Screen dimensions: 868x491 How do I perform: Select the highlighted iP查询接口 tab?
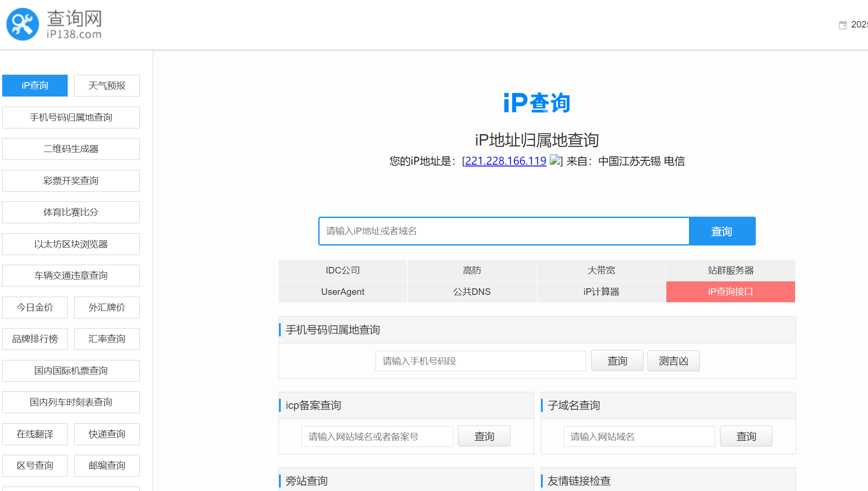[x=730, y=291]
